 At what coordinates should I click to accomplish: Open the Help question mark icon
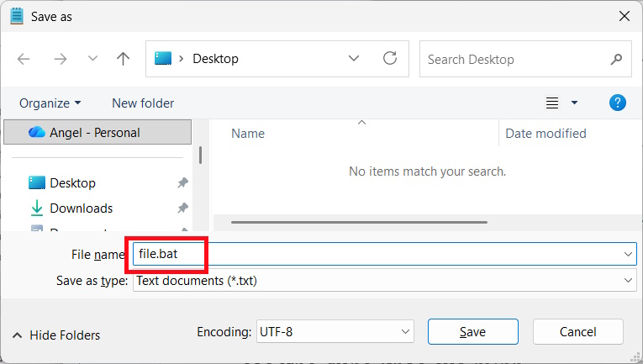point(617,103)
